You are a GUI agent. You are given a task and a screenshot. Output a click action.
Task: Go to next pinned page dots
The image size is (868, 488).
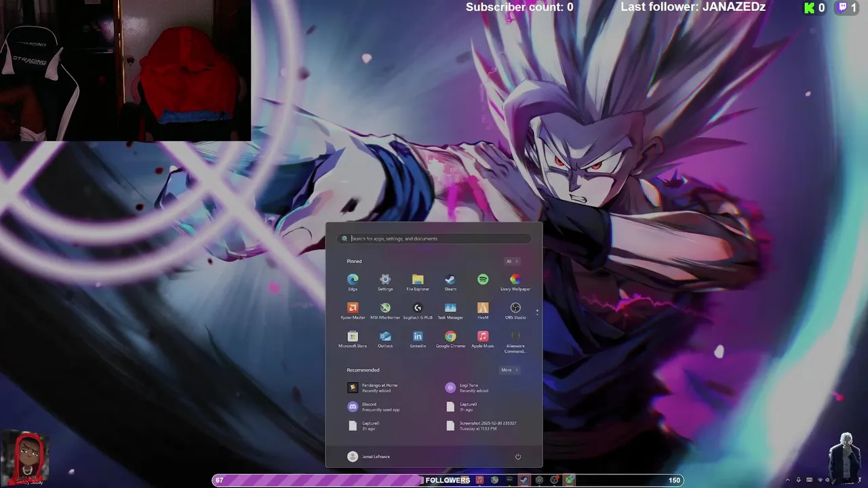537,312
